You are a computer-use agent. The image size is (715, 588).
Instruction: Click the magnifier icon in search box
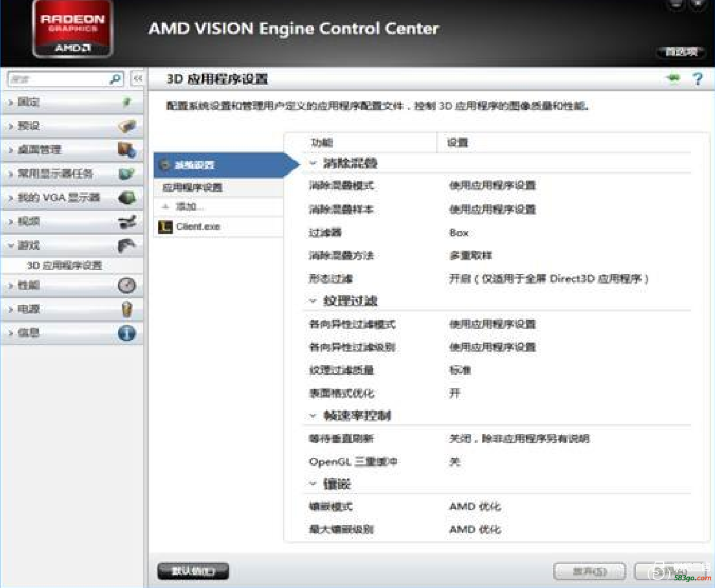(116, 79)
